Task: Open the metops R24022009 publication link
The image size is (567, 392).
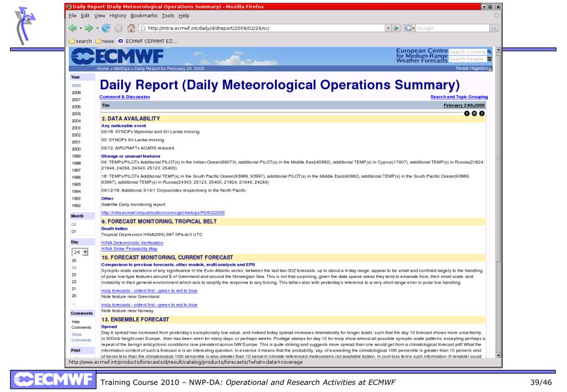Action: [x=163, y=213]
